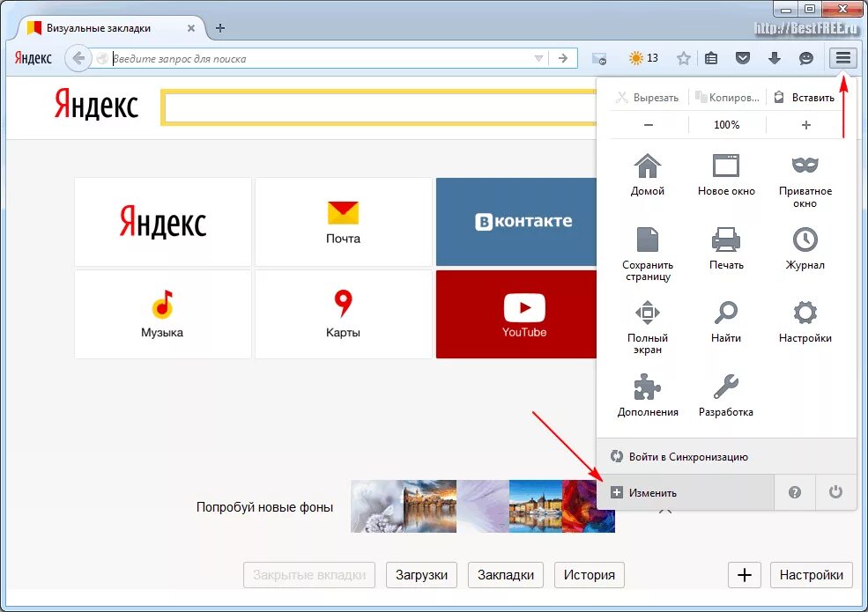The height and width of the screenshot is (612, 868).
Task: Open the YouTube bookmark tile
Action: (516, 314)
